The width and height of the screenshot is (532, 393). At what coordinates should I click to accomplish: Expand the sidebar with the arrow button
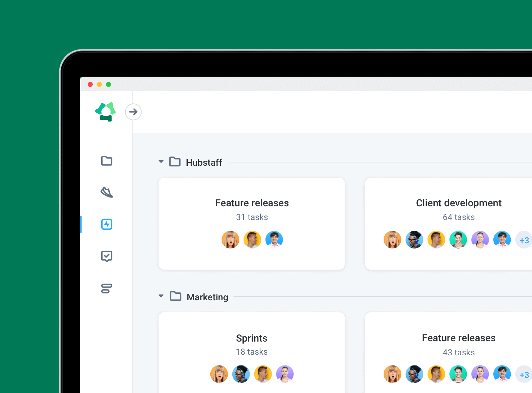click(x=133, y=112)
